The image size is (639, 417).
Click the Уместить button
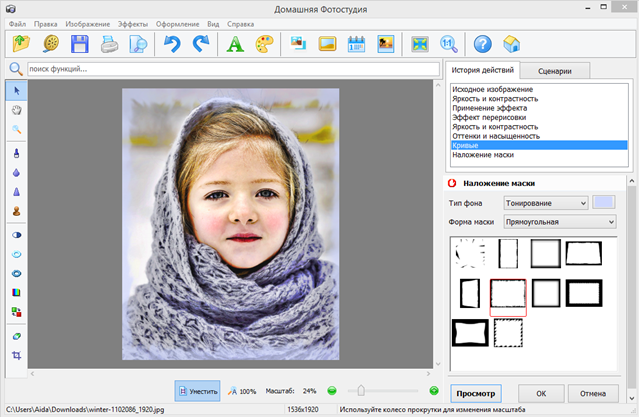point(198,391)
